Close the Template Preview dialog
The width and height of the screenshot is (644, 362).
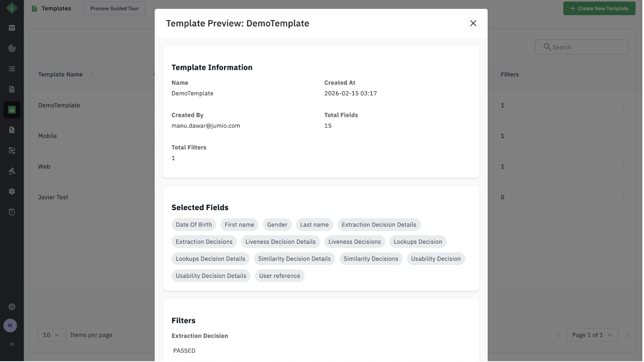[474, 24]
